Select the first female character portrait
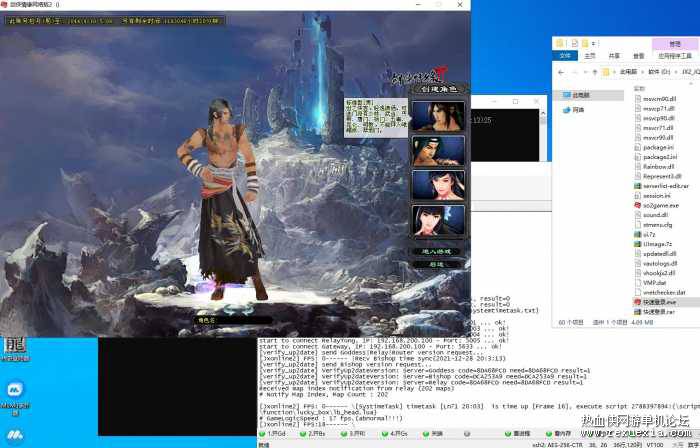The height and width of the screenshot is (448, 700). 438,185
